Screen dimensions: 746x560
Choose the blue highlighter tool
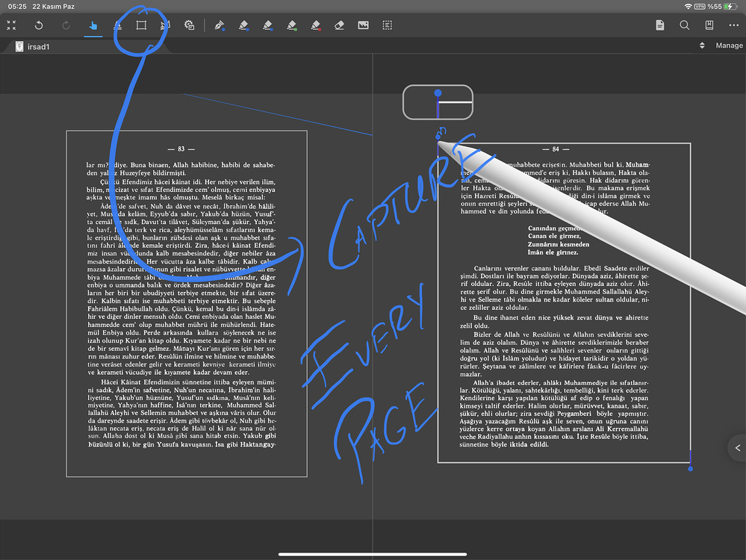[268, 25]
